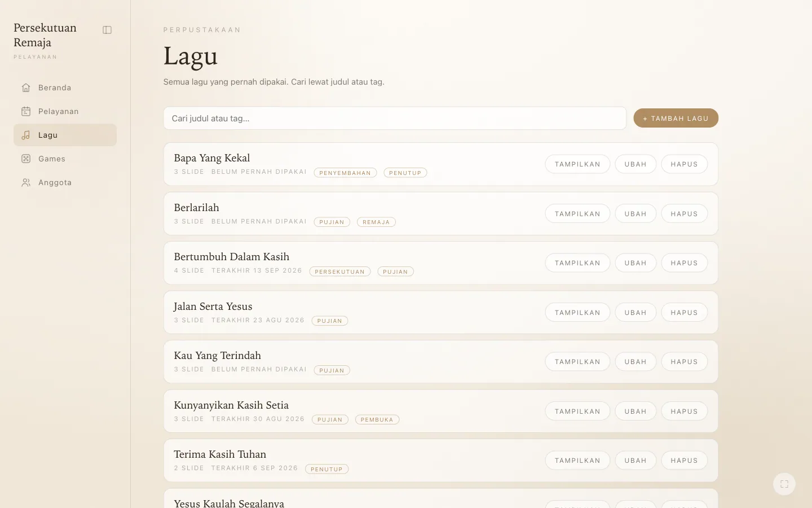Tampilkan the song Kau Yang Terindah
812x508 pixels.
point(577,362)
